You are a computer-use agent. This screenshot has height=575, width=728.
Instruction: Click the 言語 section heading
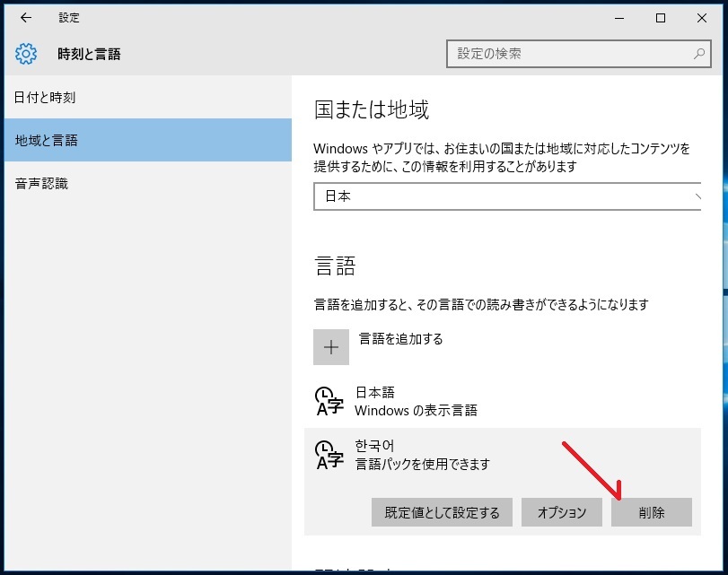[335, 266]
